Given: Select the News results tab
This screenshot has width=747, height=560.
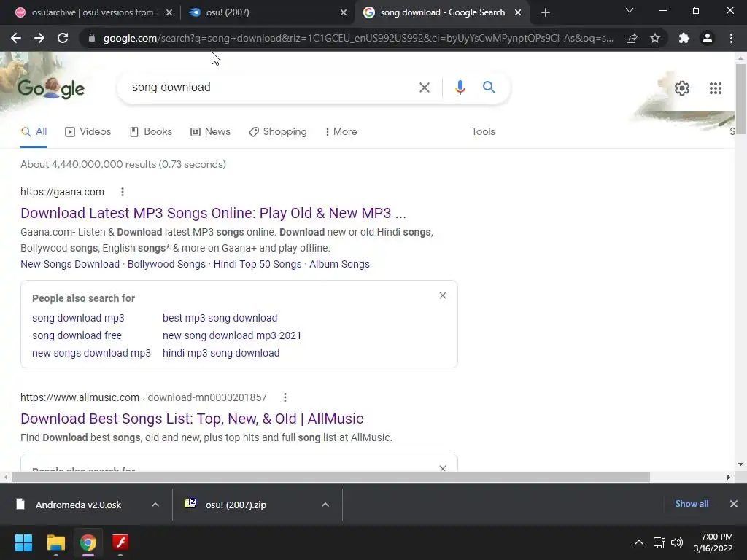Looking at the screenshot, I should point(210,132).
